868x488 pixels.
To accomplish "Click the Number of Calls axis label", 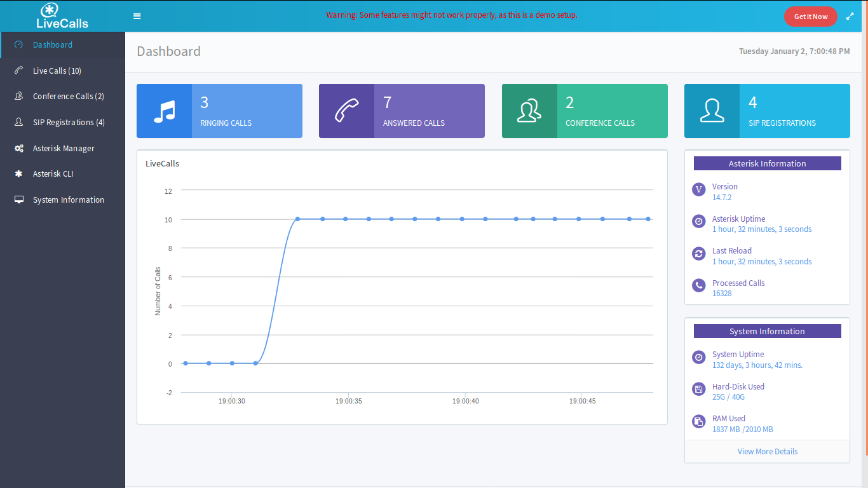I will (158, 291).
